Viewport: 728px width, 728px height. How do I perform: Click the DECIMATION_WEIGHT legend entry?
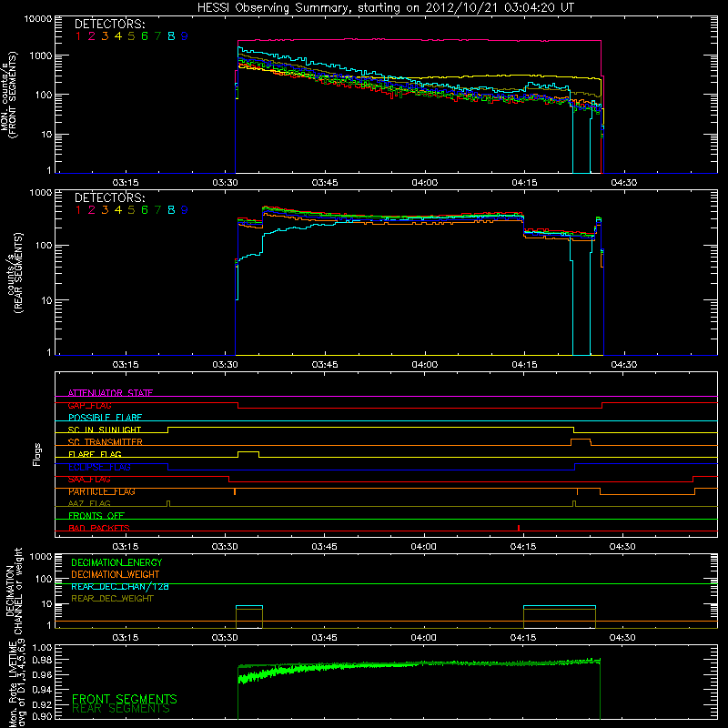[x=116, y=574]
